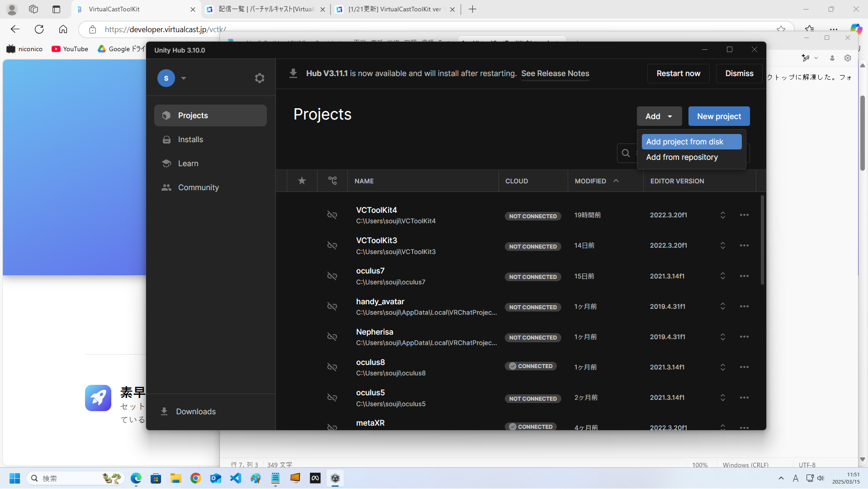Screen dimensions: 868x489
Task: Click handy_avatar unlinked source icon
Action: pos(332,307)
